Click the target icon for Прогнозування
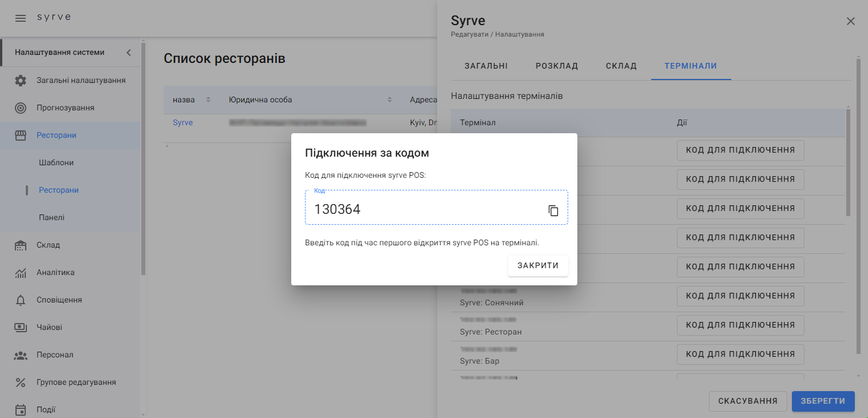Image resolution: width=868 pixels, height=418 pixels. [21, 108]
